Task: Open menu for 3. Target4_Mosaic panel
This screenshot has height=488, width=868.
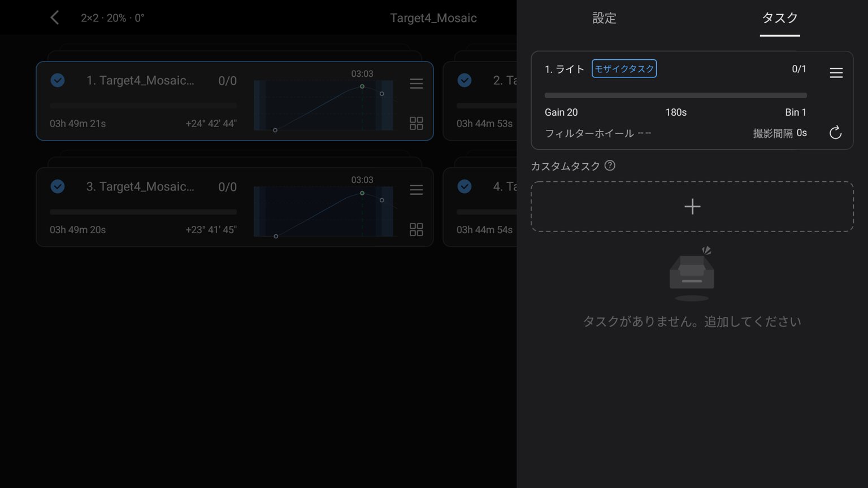Action: point(416,190)
